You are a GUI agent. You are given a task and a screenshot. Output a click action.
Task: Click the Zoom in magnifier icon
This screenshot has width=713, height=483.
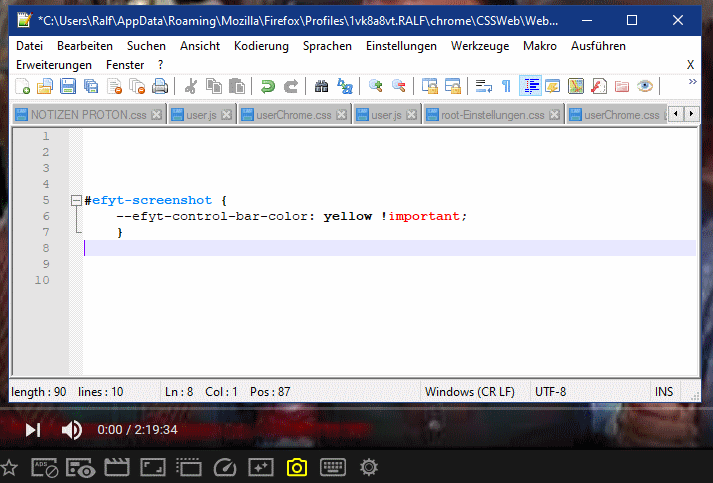pyautogui.click(x=375, y=87)
